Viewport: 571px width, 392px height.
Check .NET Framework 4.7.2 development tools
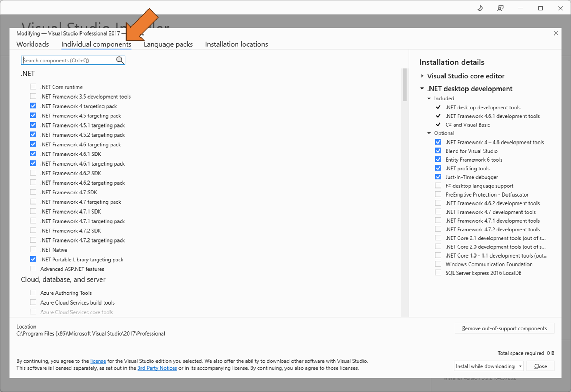click(438, 229)
